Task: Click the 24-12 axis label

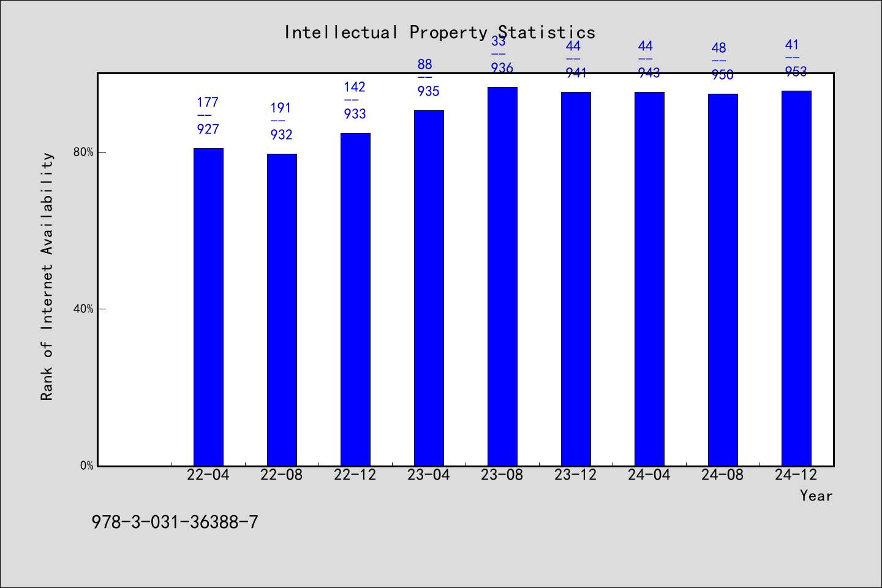Action: point(796,475)
